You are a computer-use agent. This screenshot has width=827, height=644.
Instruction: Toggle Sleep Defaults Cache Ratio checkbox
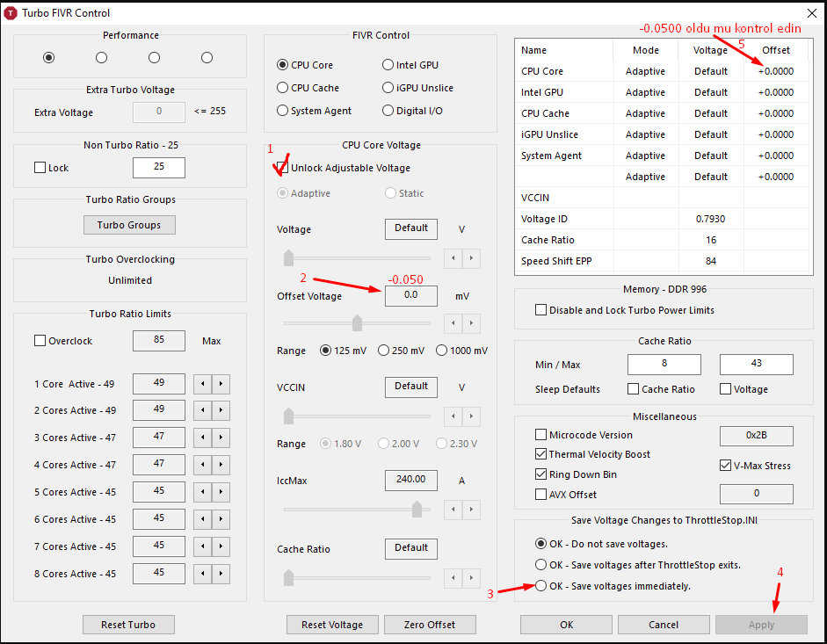(633, 389)
